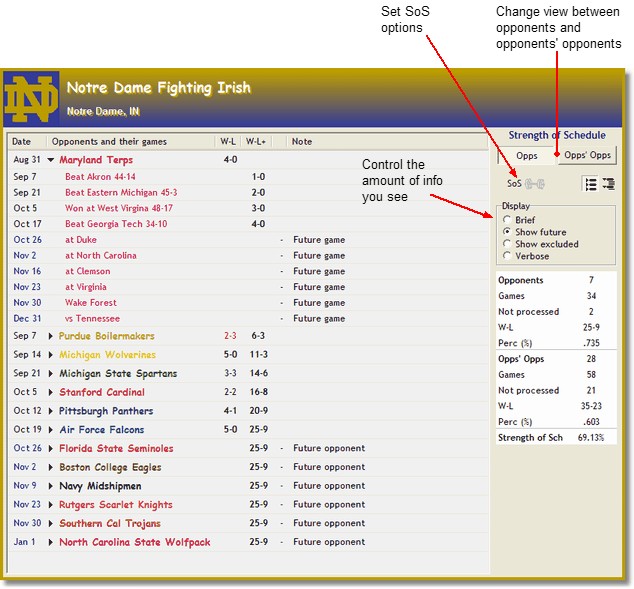The height and width of the screenshot is (589, 634).
Task: Select the Verbose display radio button
Action: coord(507,255)
